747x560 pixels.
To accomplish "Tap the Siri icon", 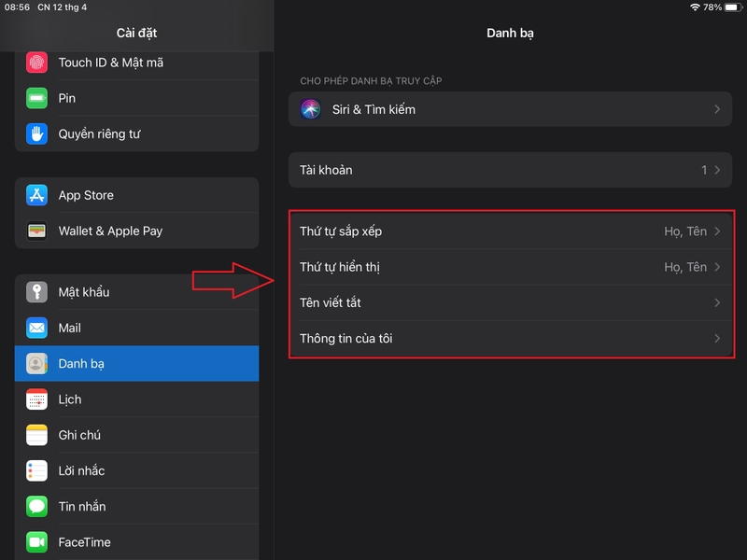I will pyautogui.click(x=311, y=109).
